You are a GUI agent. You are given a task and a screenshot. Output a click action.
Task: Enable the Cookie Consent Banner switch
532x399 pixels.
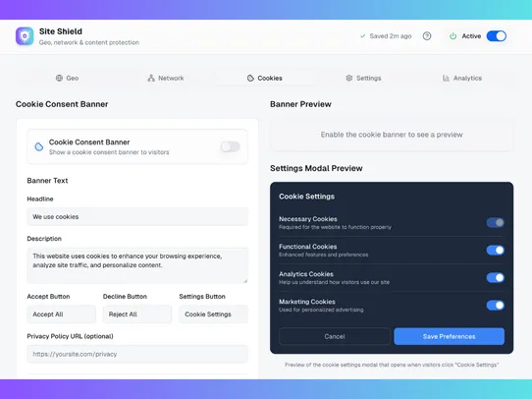pyautogui.click(x=231, y=146)
